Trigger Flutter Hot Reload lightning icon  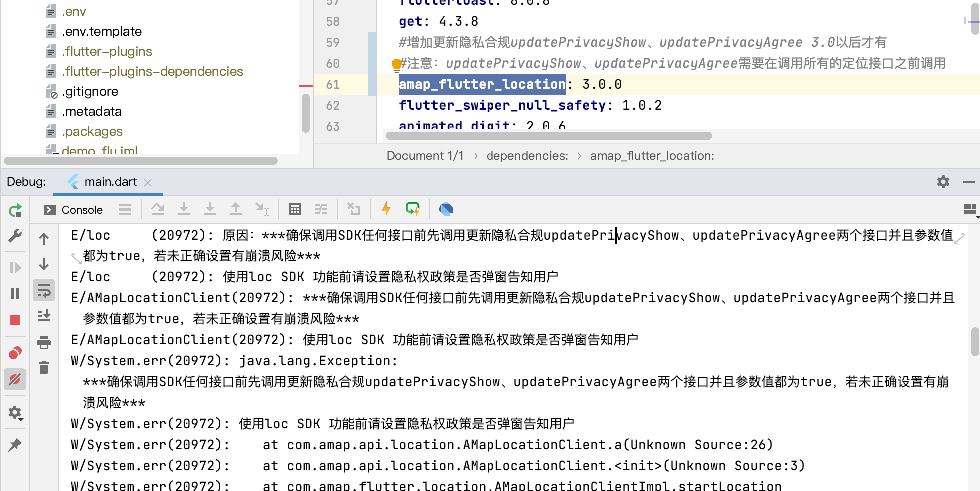[x=386, y=209]
